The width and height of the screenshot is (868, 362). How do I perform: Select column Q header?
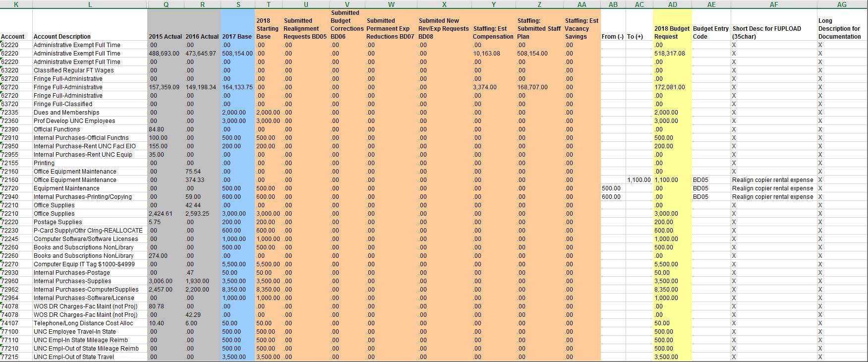166,4
